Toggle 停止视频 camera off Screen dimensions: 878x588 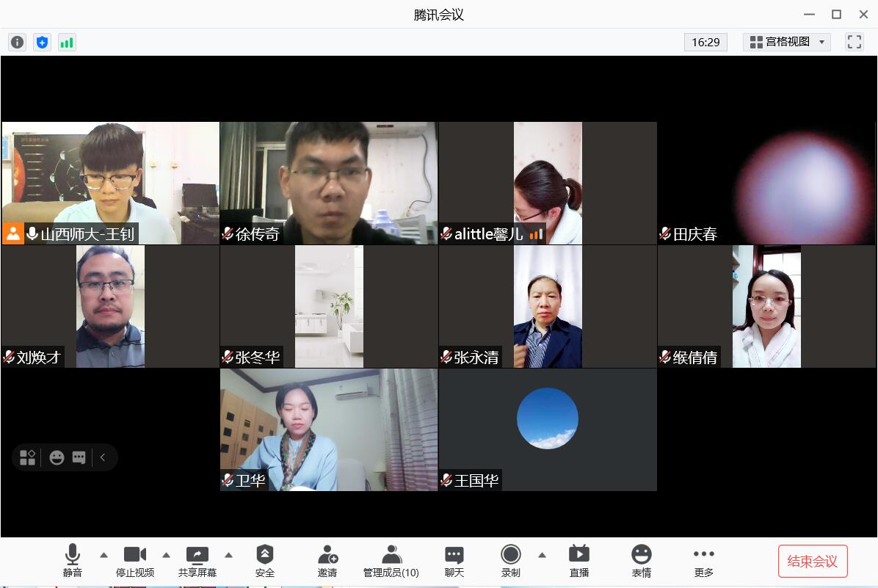[x=135, y=562]
